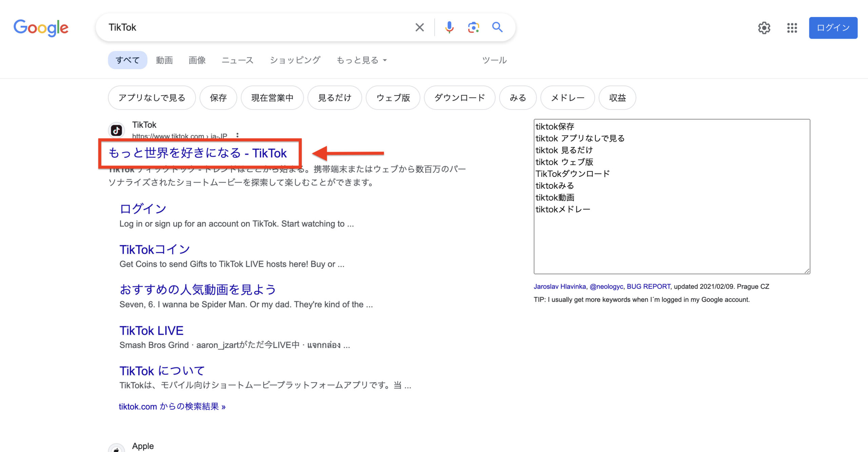Image resolution: width=868 pixels, height=452 pixels.
Task: Click the TikTokダウンロード keyword line
Action: pyautogui.click(x=573, y=174)
